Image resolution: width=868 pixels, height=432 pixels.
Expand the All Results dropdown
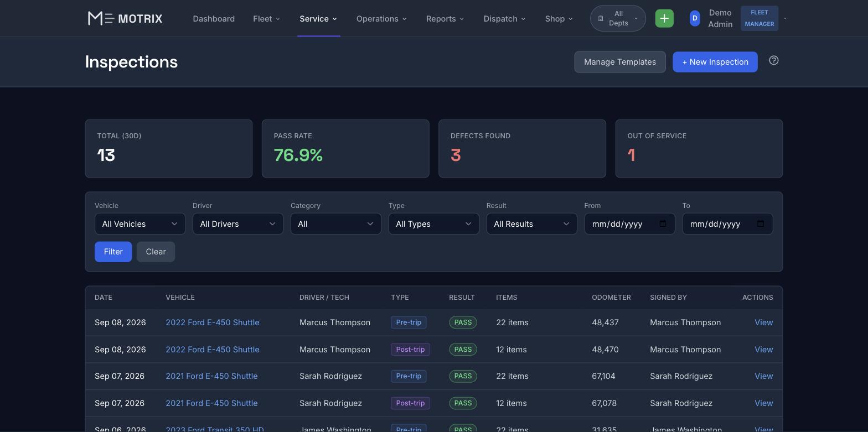coord(531,223)
